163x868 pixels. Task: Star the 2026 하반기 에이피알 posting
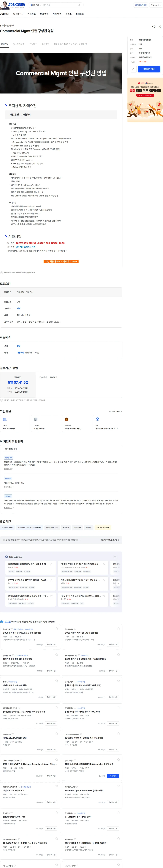pos(119,628)
